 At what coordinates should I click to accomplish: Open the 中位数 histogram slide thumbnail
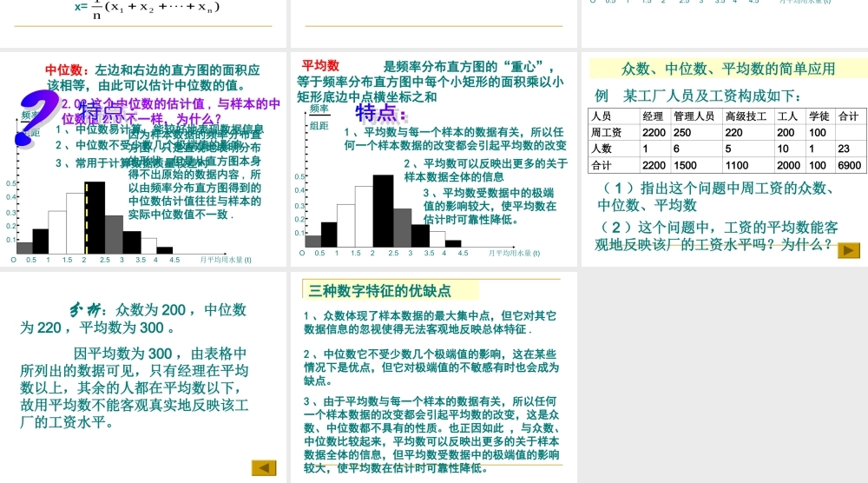coord(143,159)
